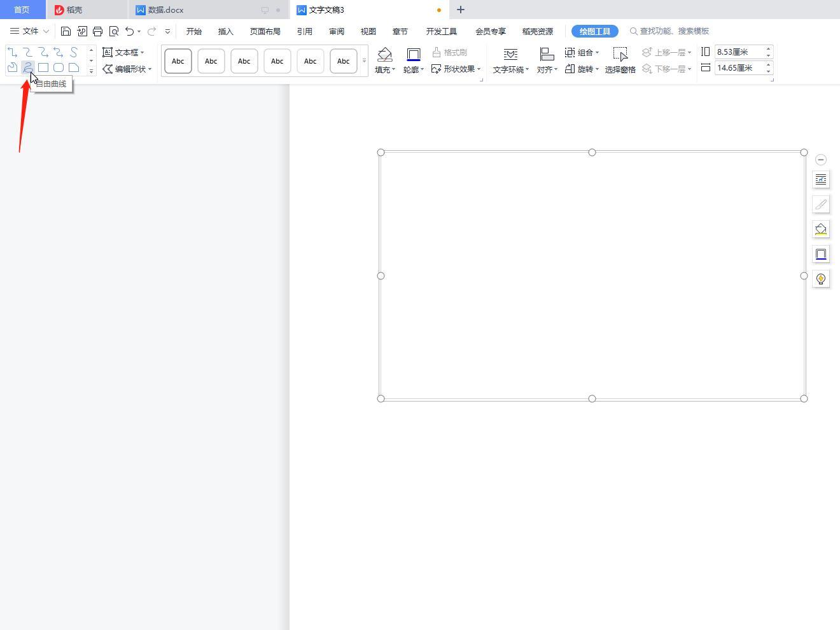Screen dimensions: 840x630
Task: Click the shape height field showing 8.53厘米
Action: (738, 52)
